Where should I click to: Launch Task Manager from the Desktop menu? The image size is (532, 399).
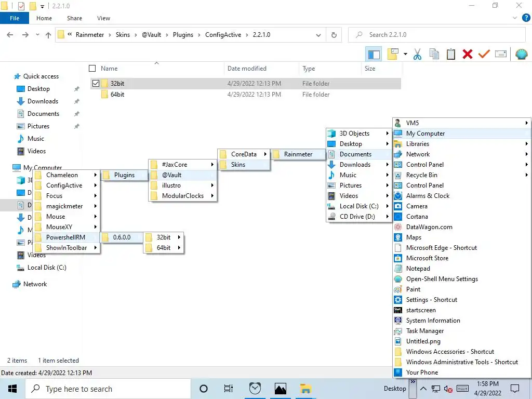[461, 331]
